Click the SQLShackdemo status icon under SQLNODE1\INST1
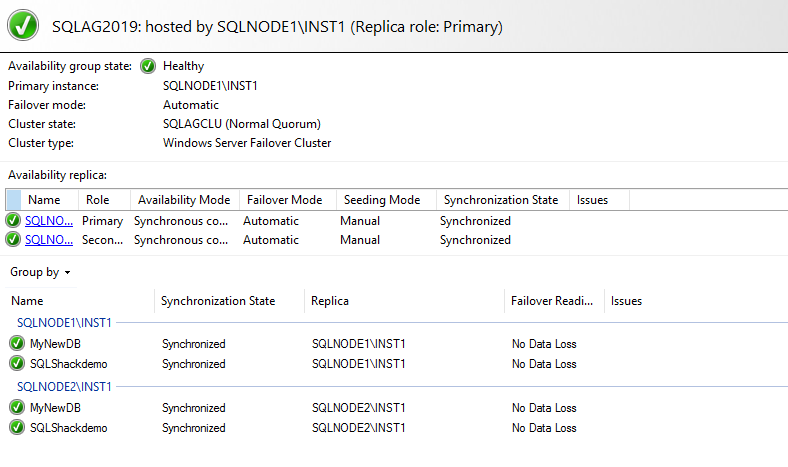 click(17, 364)
